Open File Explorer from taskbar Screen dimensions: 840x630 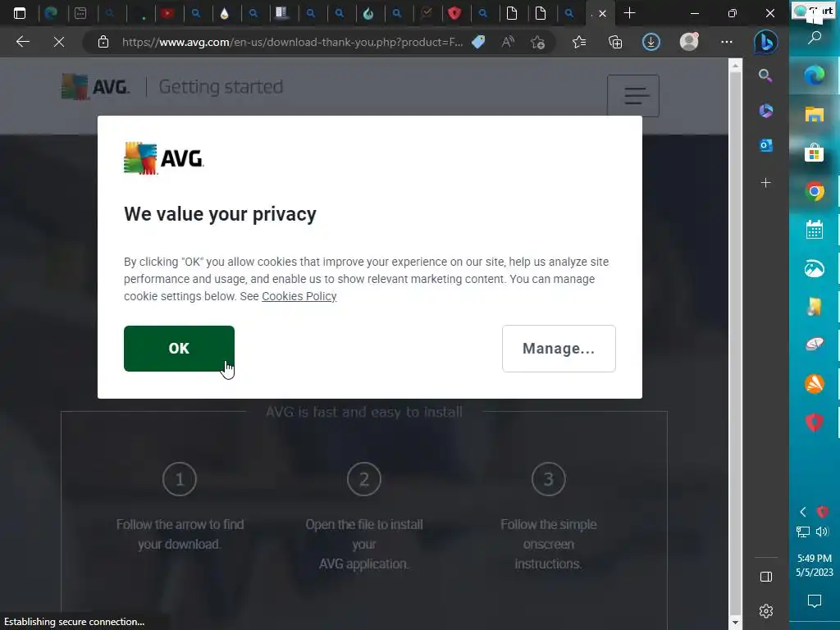[815, 114]
